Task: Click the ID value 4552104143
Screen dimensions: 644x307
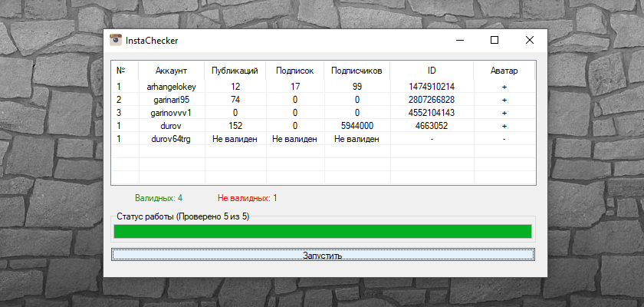Action: tap(432, 113)
